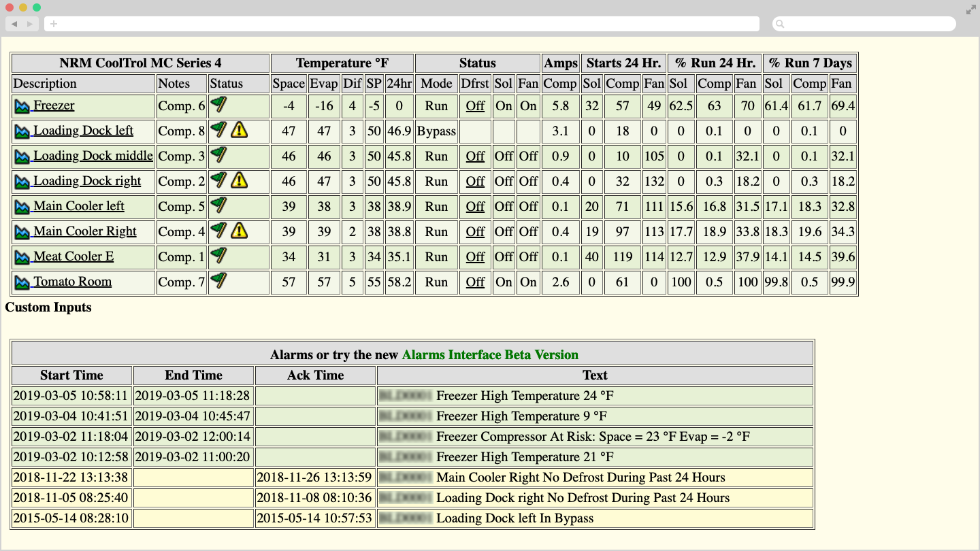Open the Loading Dock middle chart icon

(23, 156)
